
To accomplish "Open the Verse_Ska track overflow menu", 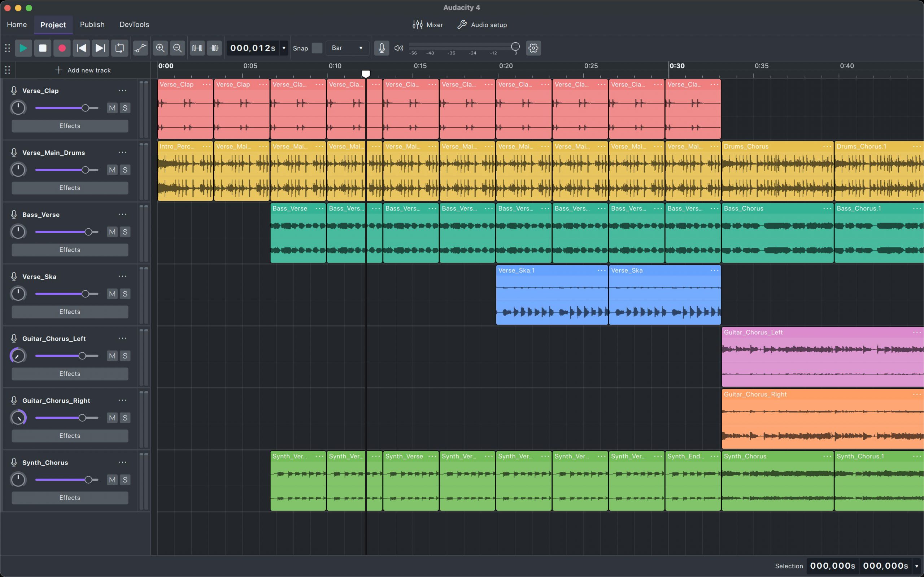I will 122,276.
